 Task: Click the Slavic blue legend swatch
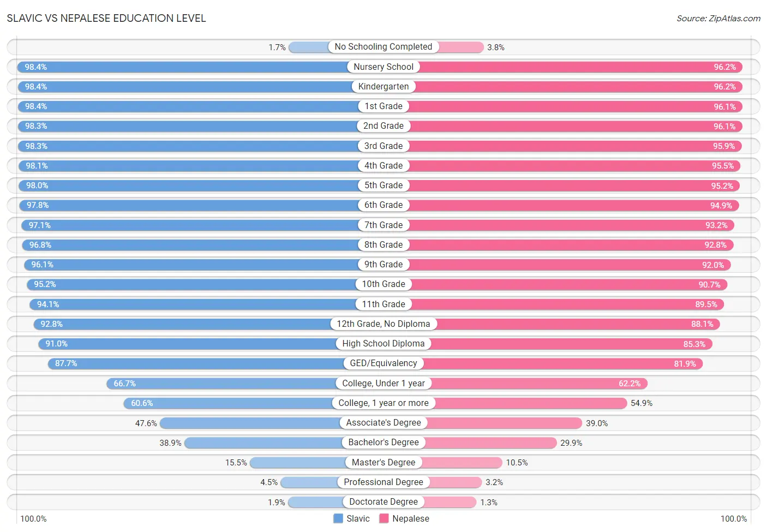pyautogui.click(x=338, y=518)
